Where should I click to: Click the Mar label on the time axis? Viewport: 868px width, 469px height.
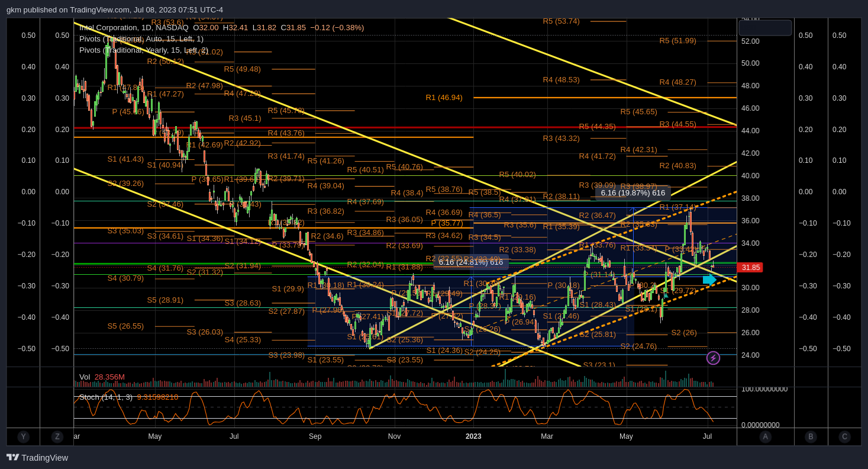point(547,436)
